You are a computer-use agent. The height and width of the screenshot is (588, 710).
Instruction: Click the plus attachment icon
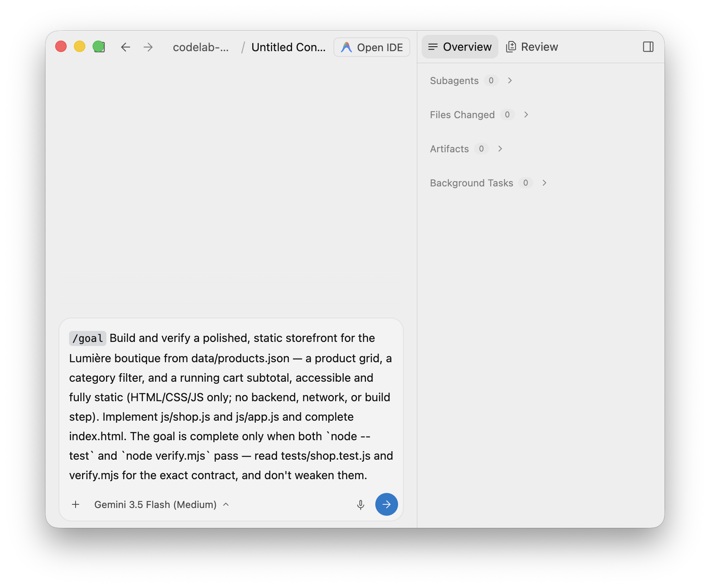click(x=76, y=504)
